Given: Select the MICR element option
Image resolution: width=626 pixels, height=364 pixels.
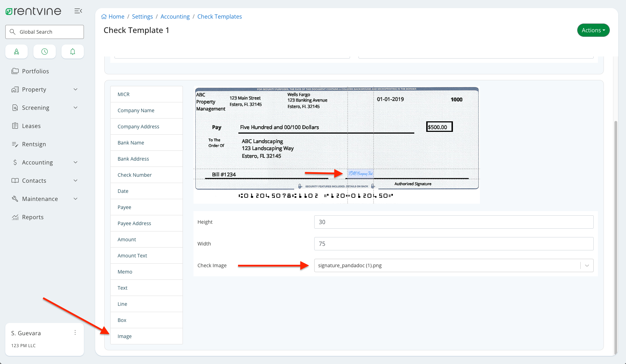Looking at the screenshot, I should pyautogui.click(x=123, y=94).
